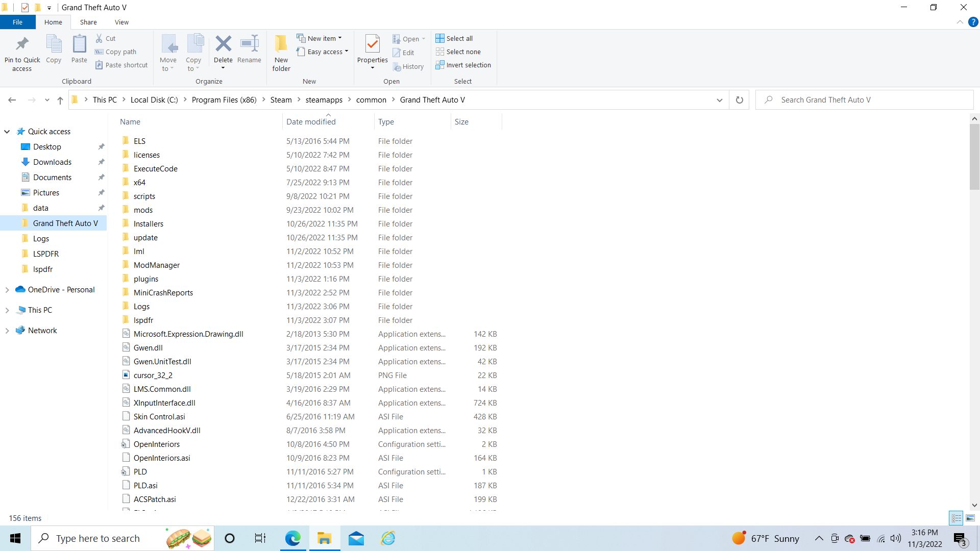This screenshot has height=551, width=980.
Task: Click Select all button
Action: pyautogui.click(x=454, y=38)
